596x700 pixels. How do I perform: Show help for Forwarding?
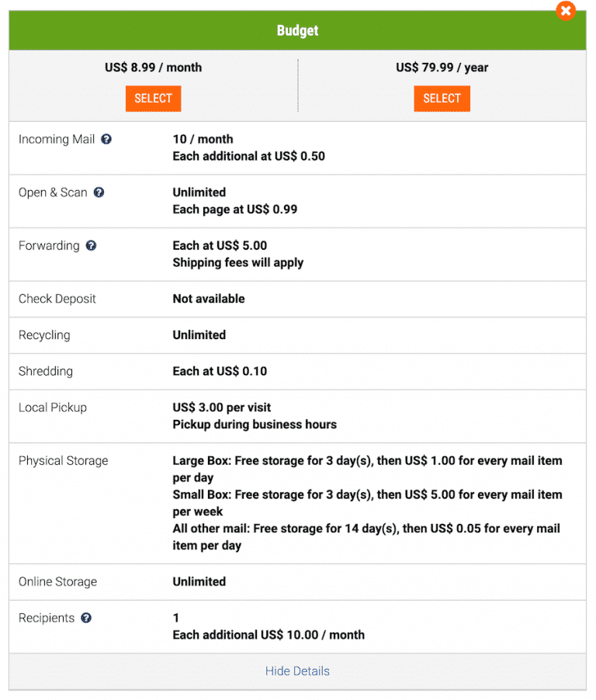point(91,246)
